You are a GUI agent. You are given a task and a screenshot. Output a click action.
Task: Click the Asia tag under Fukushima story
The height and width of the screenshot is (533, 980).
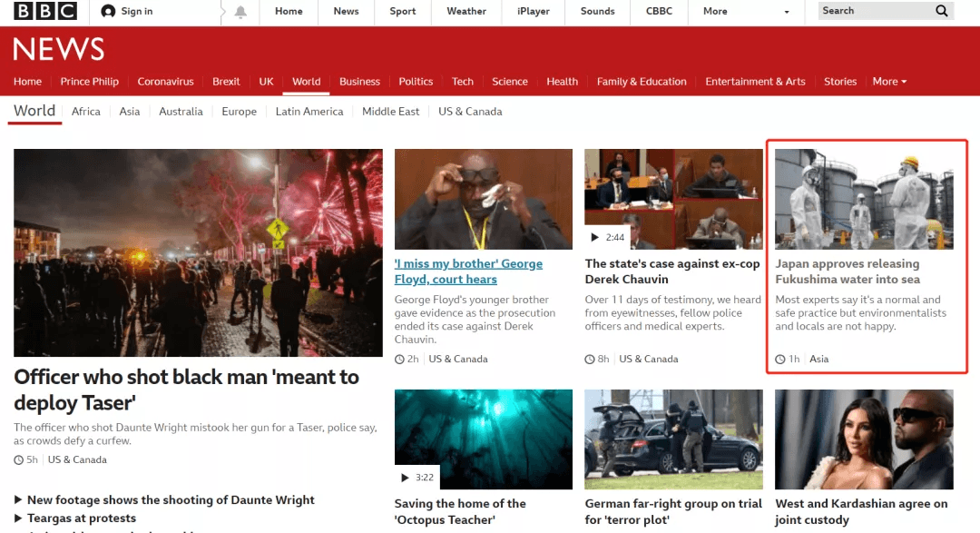pyautogui.click(x=818, y=359)
